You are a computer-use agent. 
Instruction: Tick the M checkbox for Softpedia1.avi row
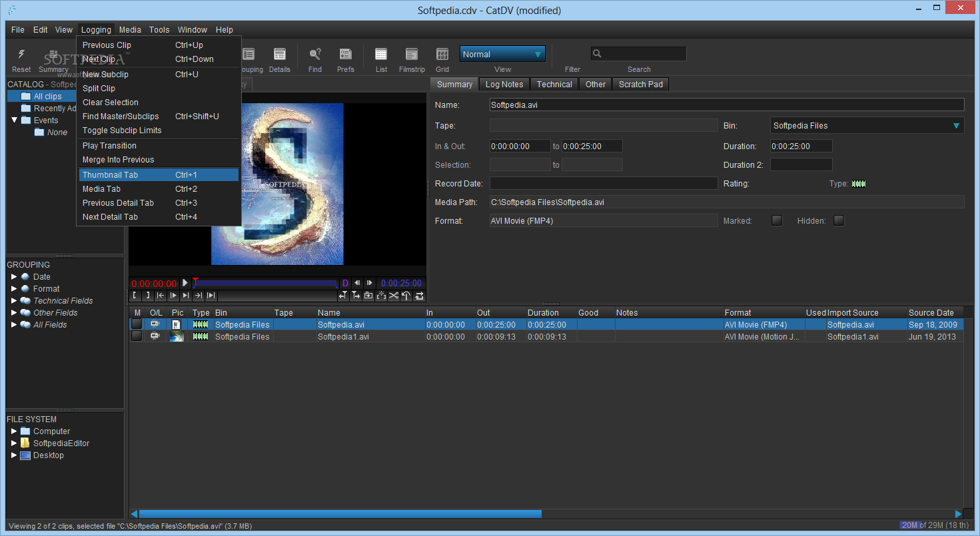coord(137,336)
